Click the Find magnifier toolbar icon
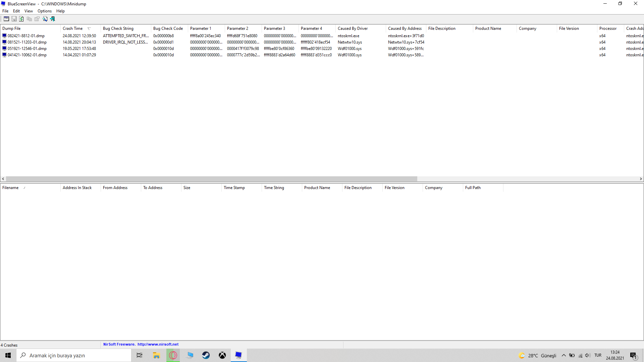Viewport: 644px width, 362px height. [x=45, y=19]
